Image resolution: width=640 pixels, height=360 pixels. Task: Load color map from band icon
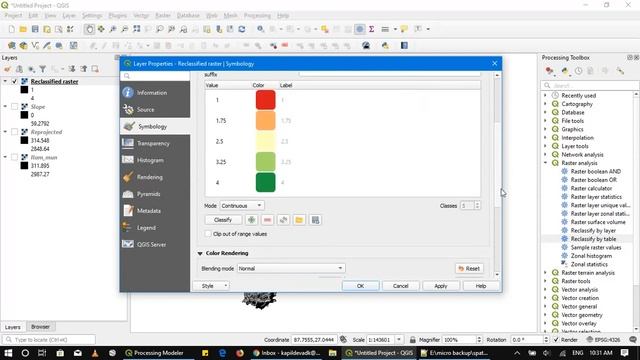pos(283,220)
